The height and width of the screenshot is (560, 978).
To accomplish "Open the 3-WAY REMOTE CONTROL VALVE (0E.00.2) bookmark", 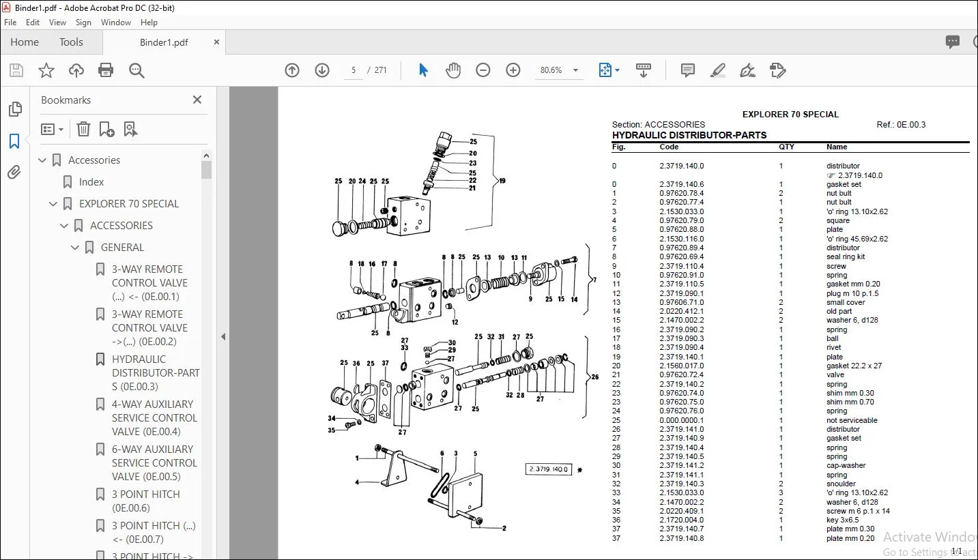I will [149, 328].
